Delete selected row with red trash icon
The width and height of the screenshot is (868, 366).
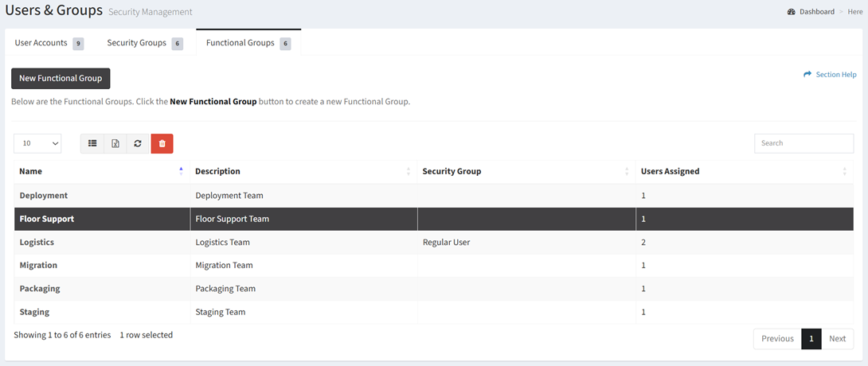pyautogui.click(x=162, y=143)
